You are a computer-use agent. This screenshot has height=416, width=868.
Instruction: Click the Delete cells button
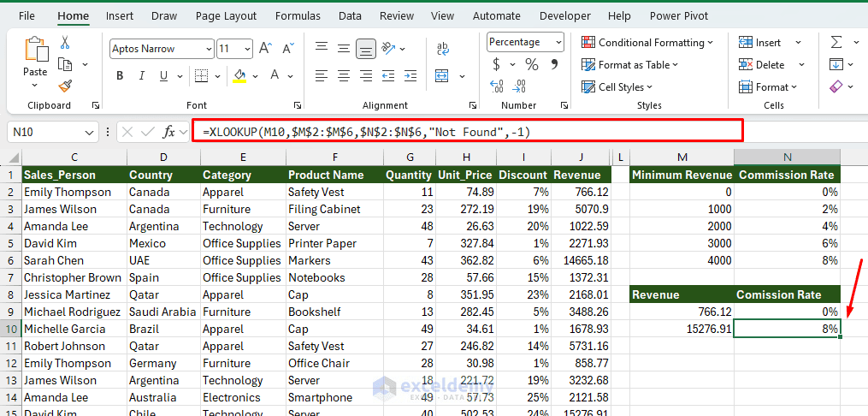[762, 65]
